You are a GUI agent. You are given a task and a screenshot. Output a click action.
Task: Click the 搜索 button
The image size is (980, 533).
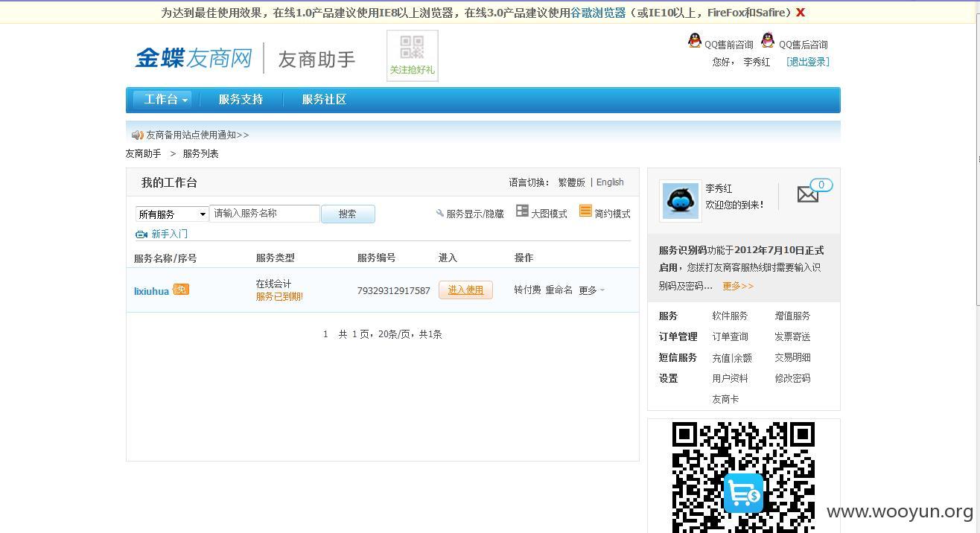(348, 214)
